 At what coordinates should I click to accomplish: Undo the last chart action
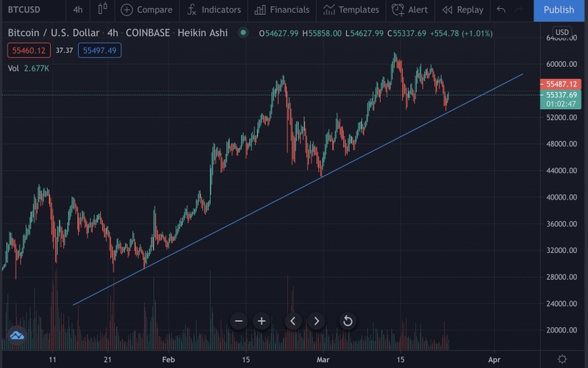click(501, 10)
